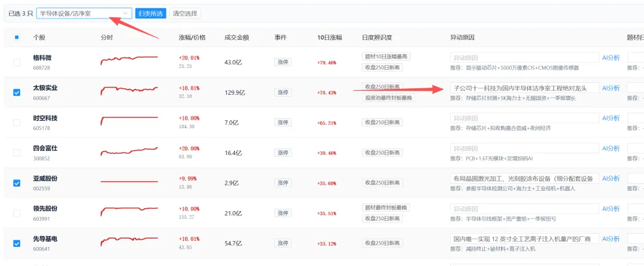644x266 pixels.
Task: Click the 题材10日涨幅最高 tag on 格科微
Action: (x=386, y=57)
